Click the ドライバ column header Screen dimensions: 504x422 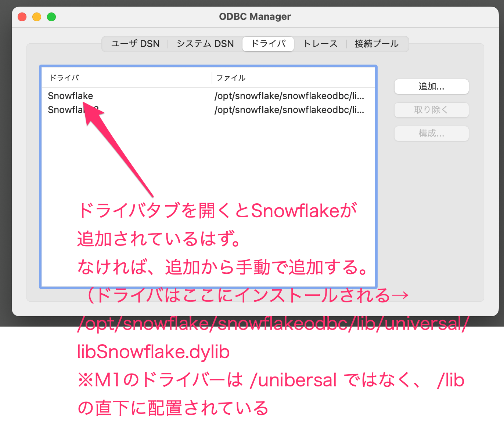[127, 78]
